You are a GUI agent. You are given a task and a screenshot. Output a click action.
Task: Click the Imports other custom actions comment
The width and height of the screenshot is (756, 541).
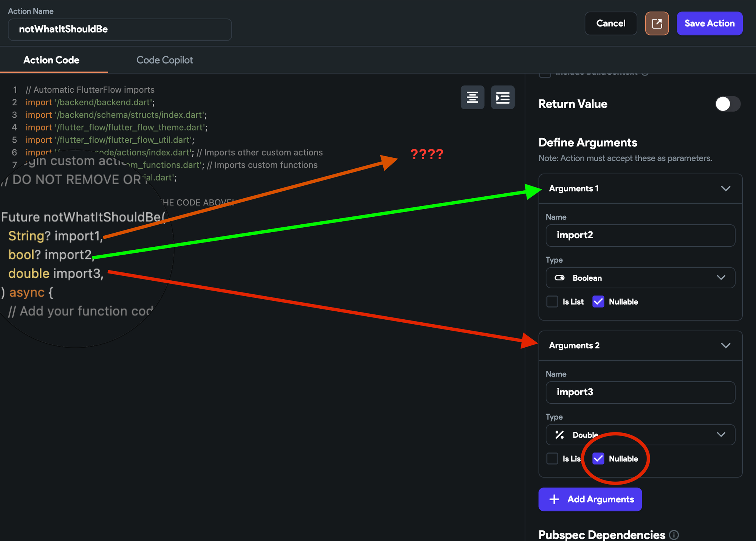click(x=260, y=152)
